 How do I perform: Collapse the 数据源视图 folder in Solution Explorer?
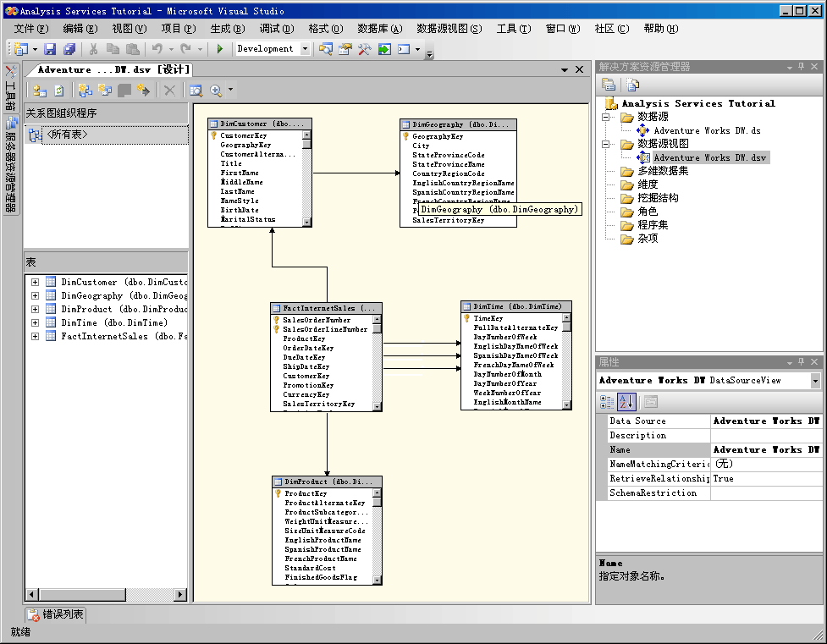pos(606,144)
